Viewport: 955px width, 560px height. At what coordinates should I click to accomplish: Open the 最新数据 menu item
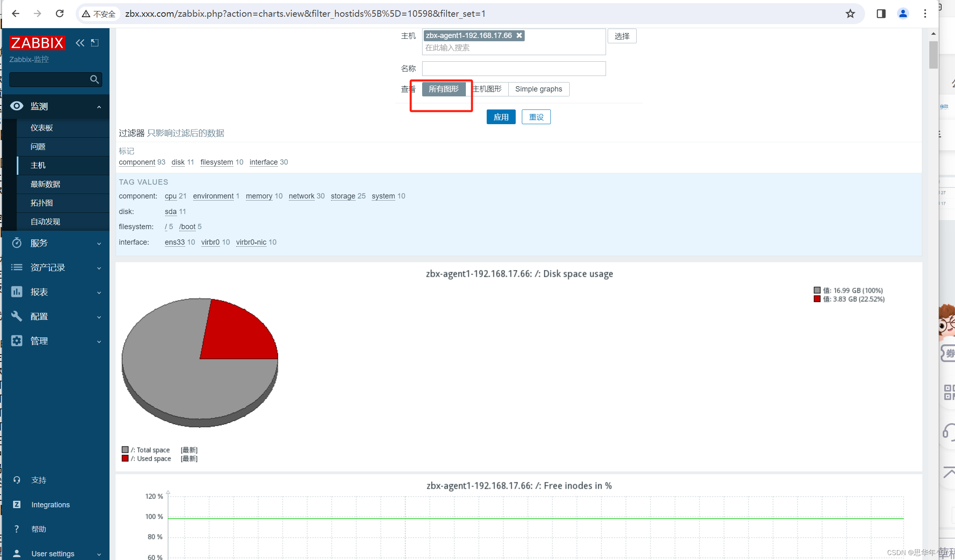pyautogui.click(x=45, y=184)
